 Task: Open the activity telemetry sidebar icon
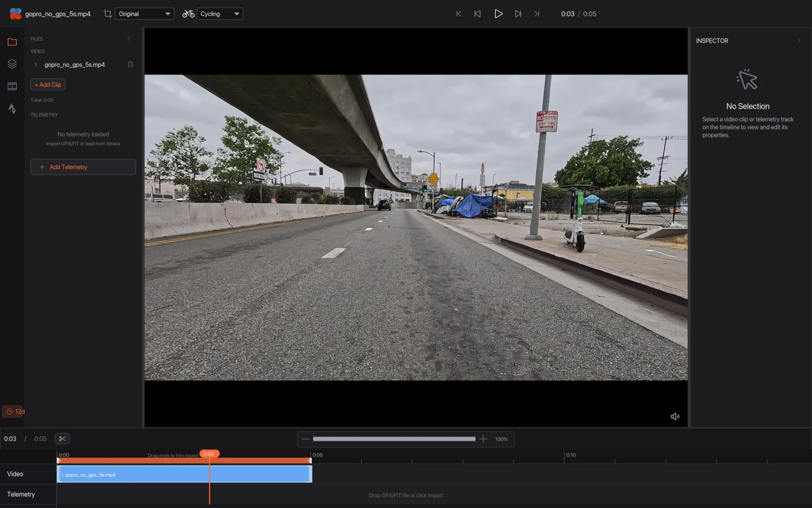pyautogui.click(x=12, y=108)
